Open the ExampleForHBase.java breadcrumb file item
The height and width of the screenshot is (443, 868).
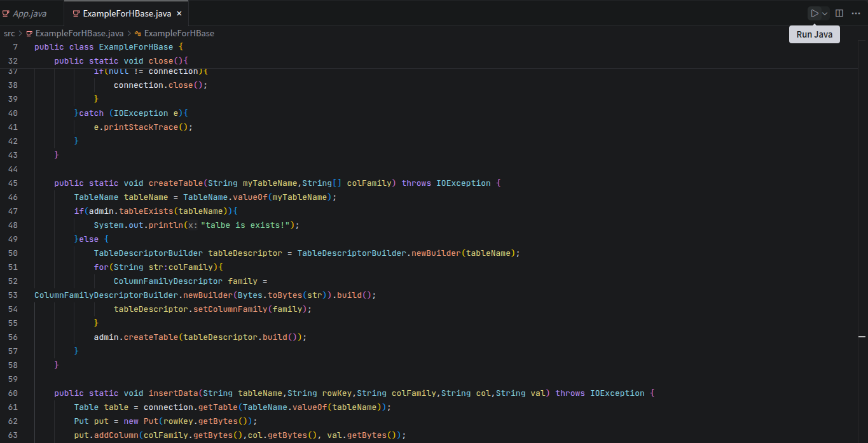74,33
